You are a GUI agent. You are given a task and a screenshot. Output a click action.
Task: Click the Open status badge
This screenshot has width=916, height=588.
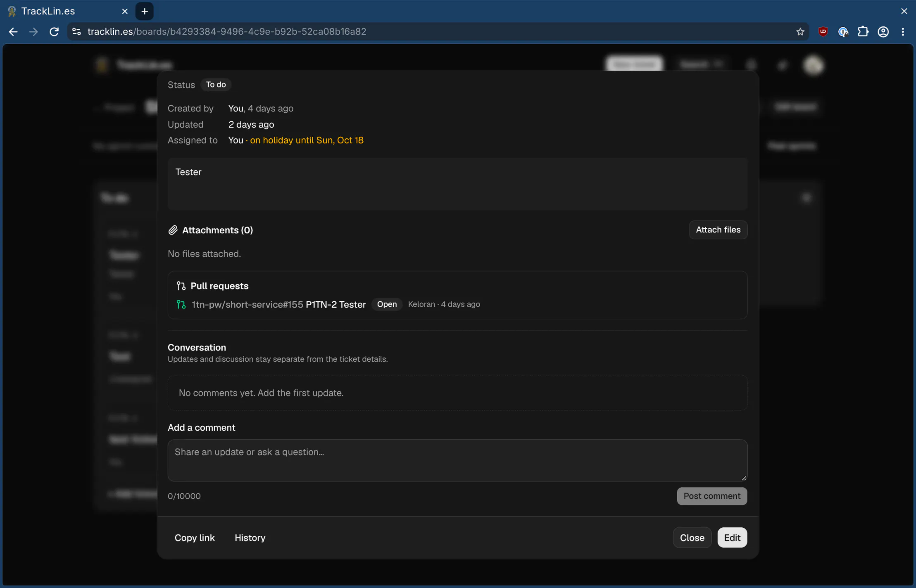(x=387, y=304)
